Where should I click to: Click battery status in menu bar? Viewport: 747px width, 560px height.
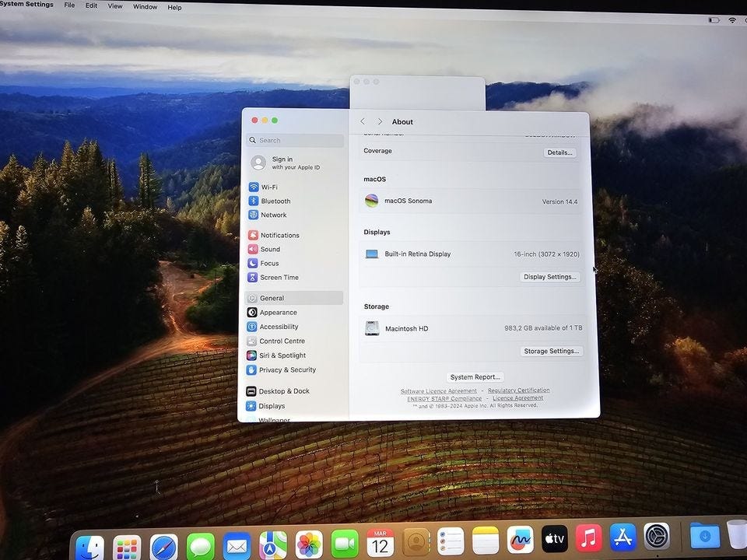(x=714, y=20)
